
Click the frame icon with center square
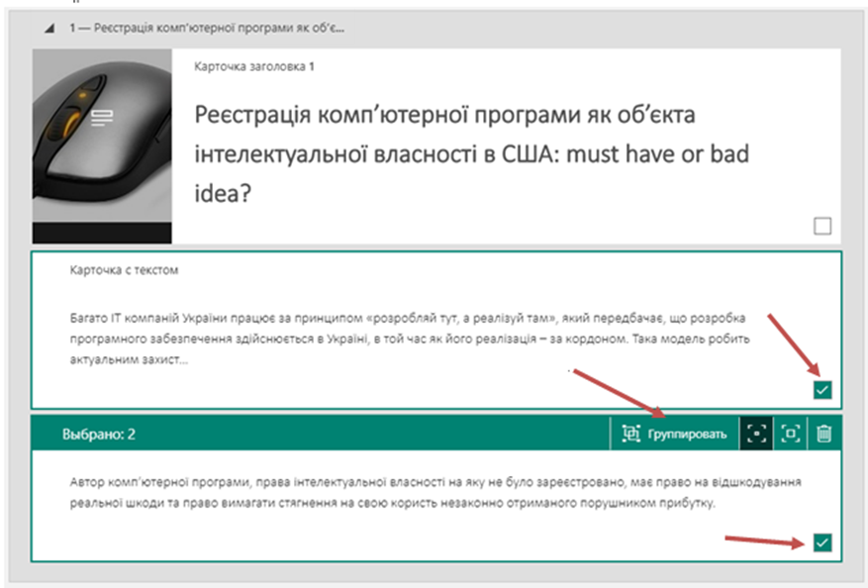[x=790, y=434]
